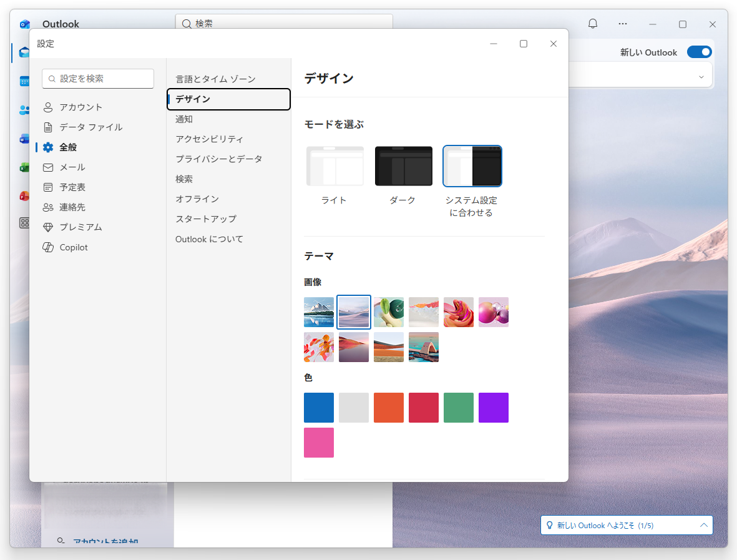Pick the light gray theme color
The width and height of the screenshot is (737, 560).
pyautogui.click(x=353, y=408)
